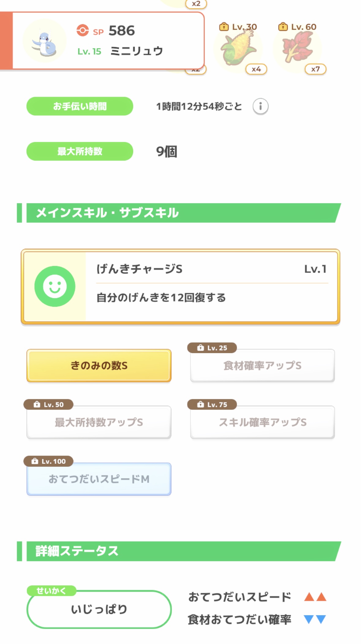This screenshot has width=361, height=644.
Task: Click the red Poké Ball SP icon
Action: (x=82, y=30)
